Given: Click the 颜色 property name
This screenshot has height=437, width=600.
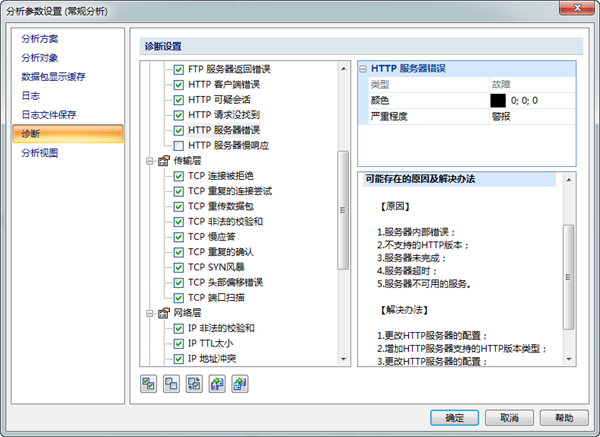Looking at the screenshot, I should click(x=380, y=101).
